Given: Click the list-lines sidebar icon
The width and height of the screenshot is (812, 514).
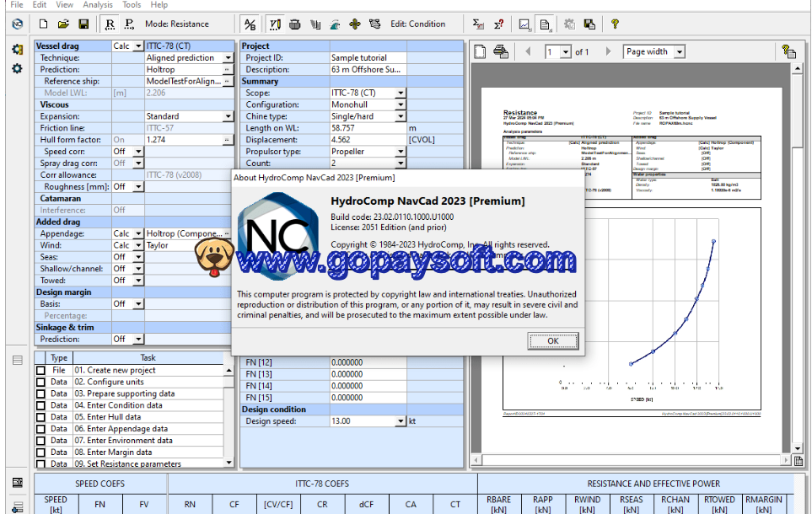Looking at the screenshot, I should [17, 361].
